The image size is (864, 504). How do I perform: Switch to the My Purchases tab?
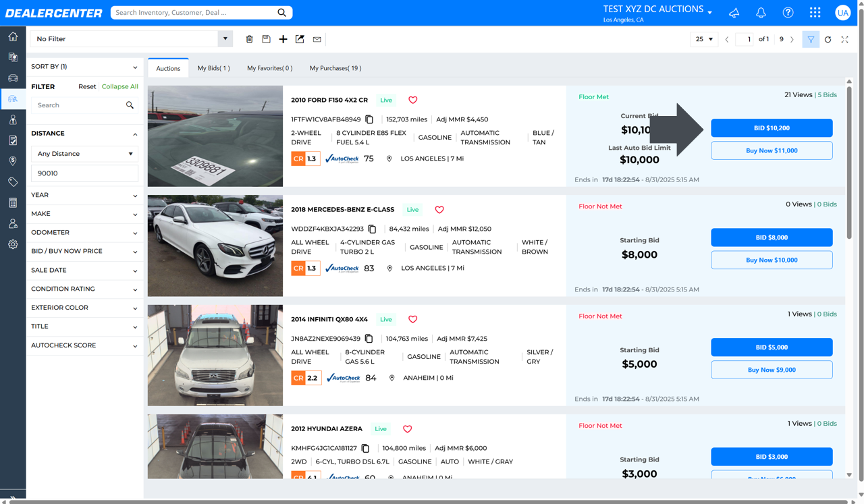pyautogui.click(x=335, y=68)
